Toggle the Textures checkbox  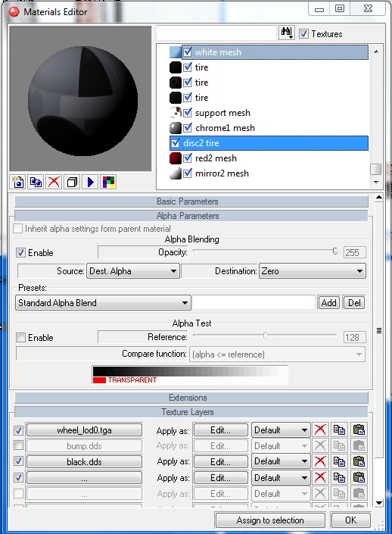click(x=303, y=34)
